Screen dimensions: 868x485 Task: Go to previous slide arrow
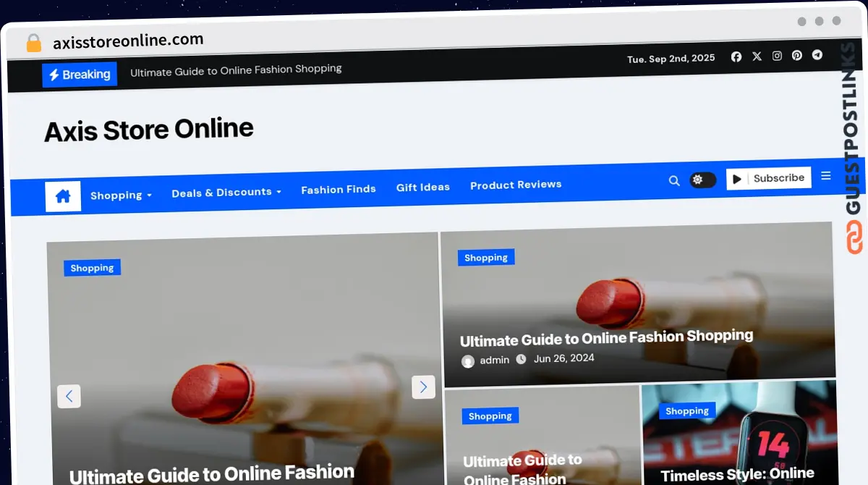69,396
